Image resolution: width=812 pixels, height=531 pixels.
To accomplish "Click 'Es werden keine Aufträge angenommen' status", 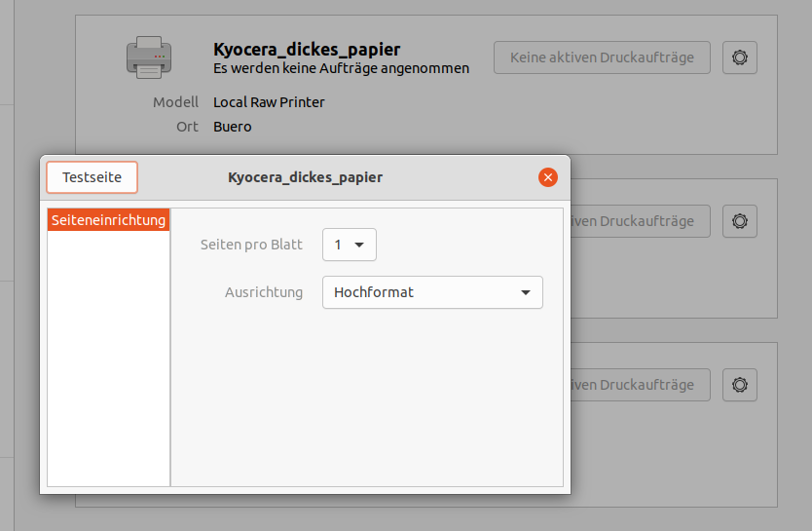I will 342,68.
